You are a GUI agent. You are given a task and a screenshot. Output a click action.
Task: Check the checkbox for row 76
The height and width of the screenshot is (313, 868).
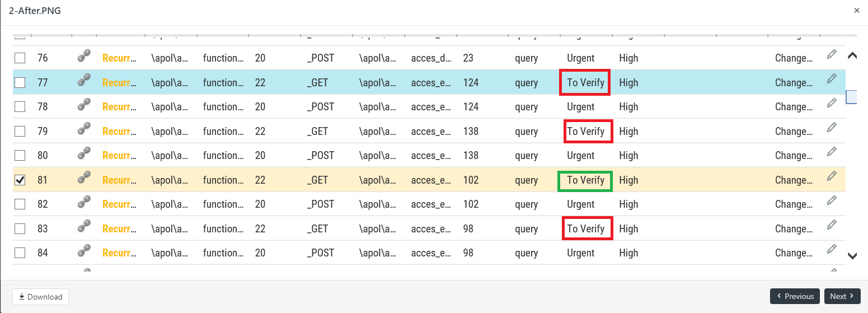pos(20,58)
